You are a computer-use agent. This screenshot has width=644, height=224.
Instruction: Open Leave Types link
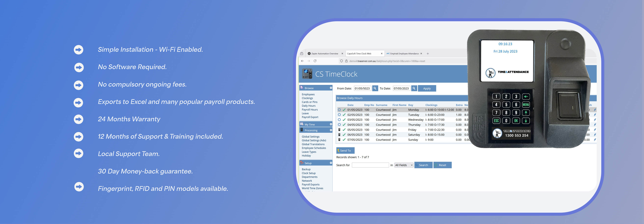click(x=309, y=152)
